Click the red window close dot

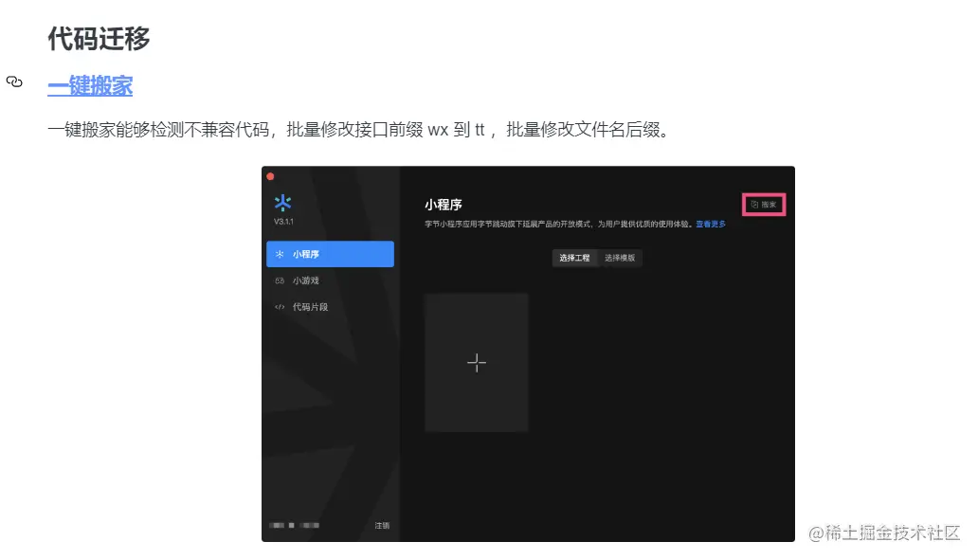(x=270, y=176)
